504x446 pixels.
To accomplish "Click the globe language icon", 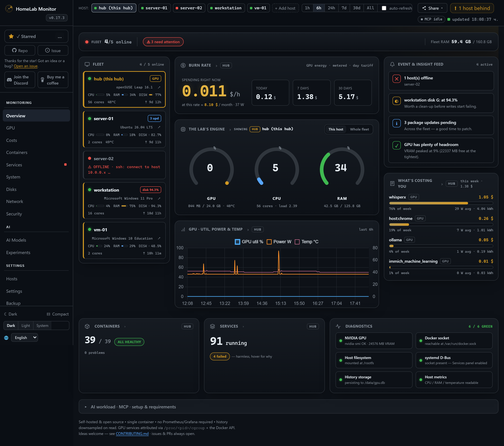I will pos(6,338).
